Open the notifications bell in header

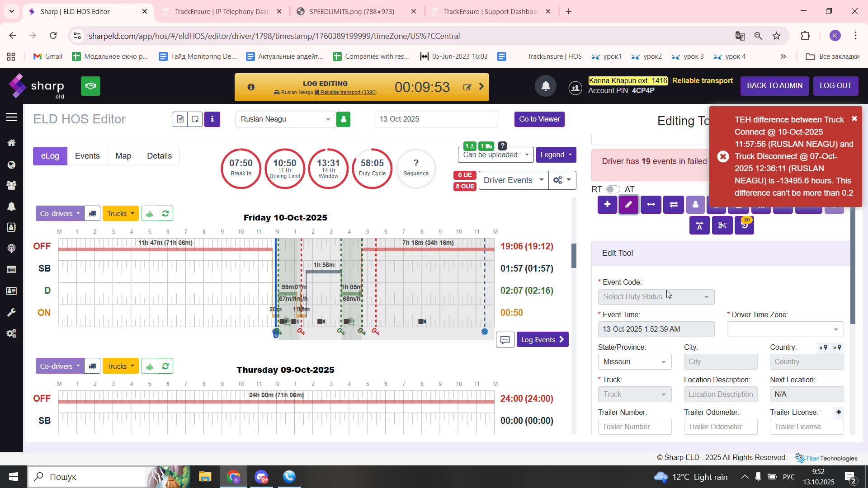click(546, 86)
